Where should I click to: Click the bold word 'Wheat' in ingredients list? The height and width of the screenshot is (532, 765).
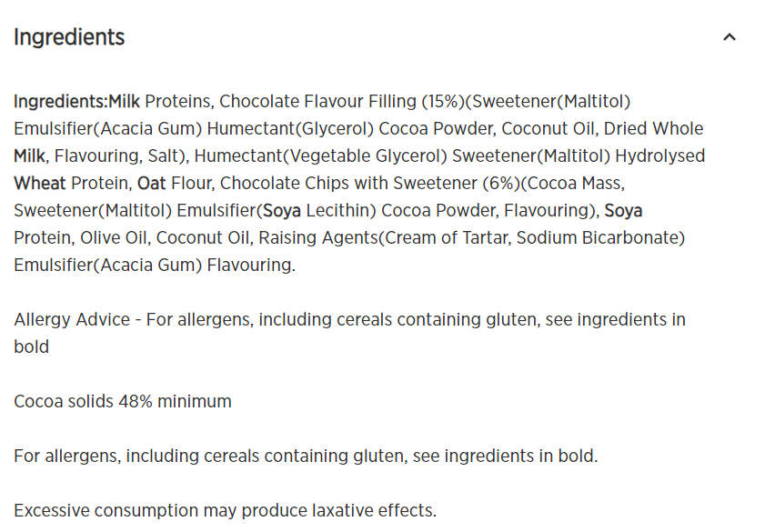[39, 184]
